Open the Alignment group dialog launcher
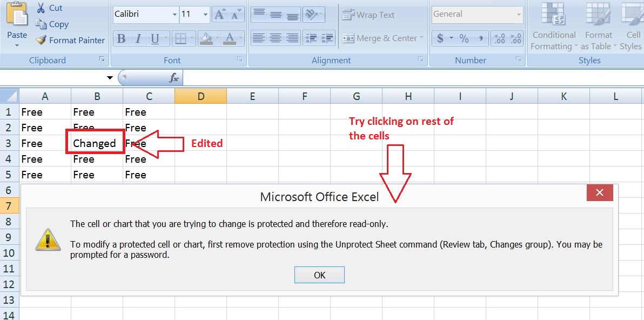The image size is (644, 320). 420,59
